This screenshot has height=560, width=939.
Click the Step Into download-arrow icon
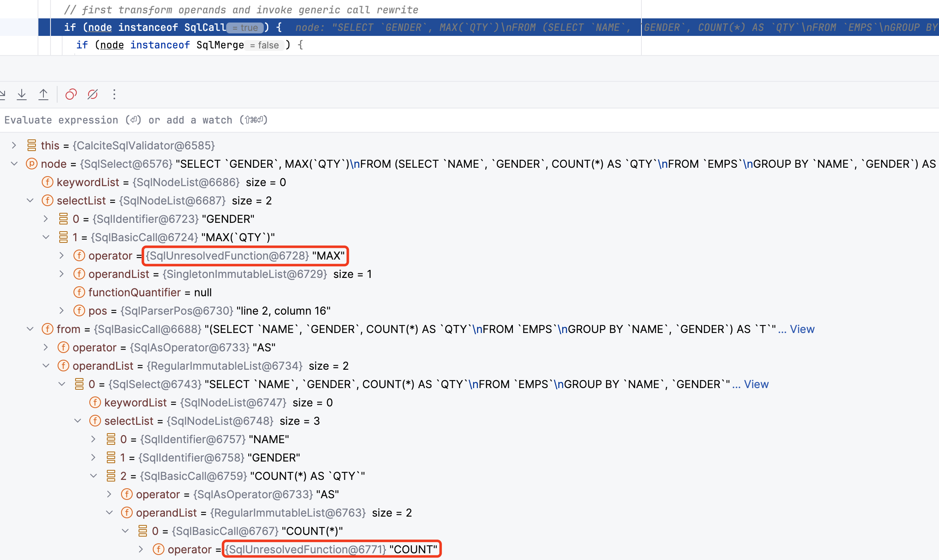[22, 95]
